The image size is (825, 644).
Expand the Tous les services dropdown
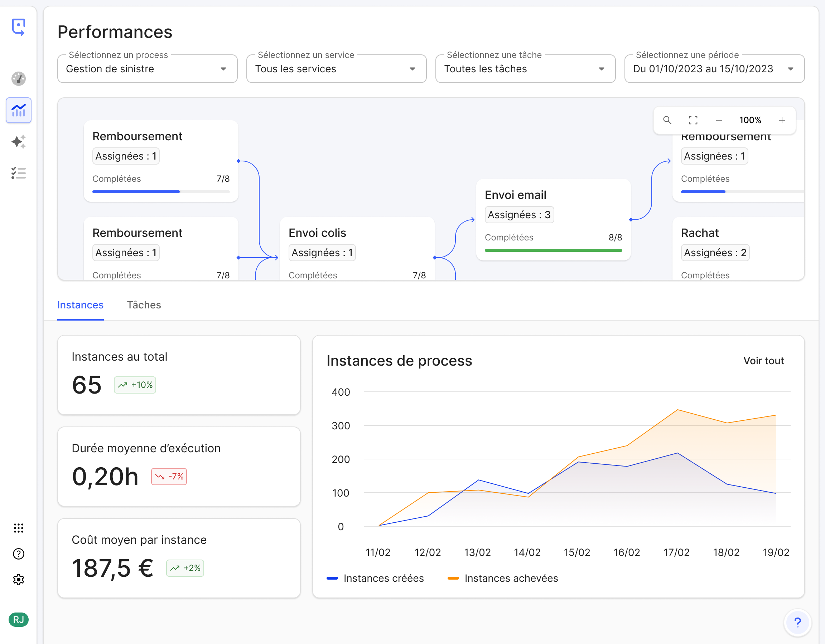click(336, 69)
